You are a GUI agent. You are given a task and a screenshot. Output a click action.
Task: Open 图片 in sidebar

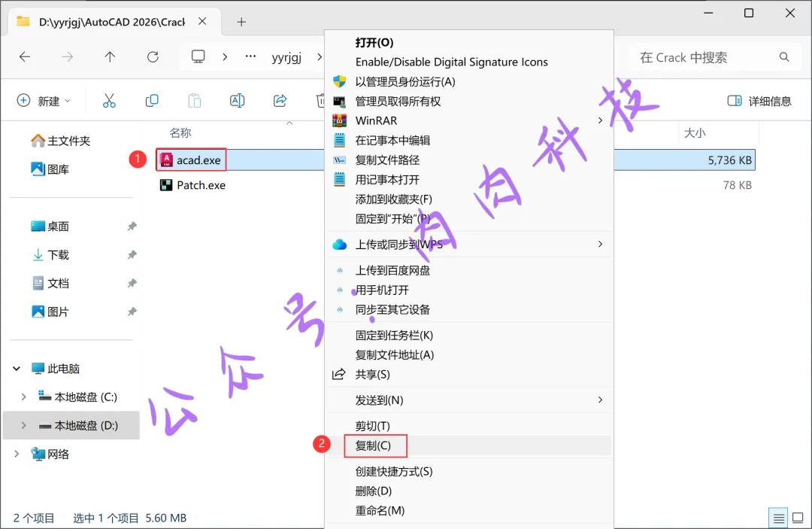click(50, 312)
